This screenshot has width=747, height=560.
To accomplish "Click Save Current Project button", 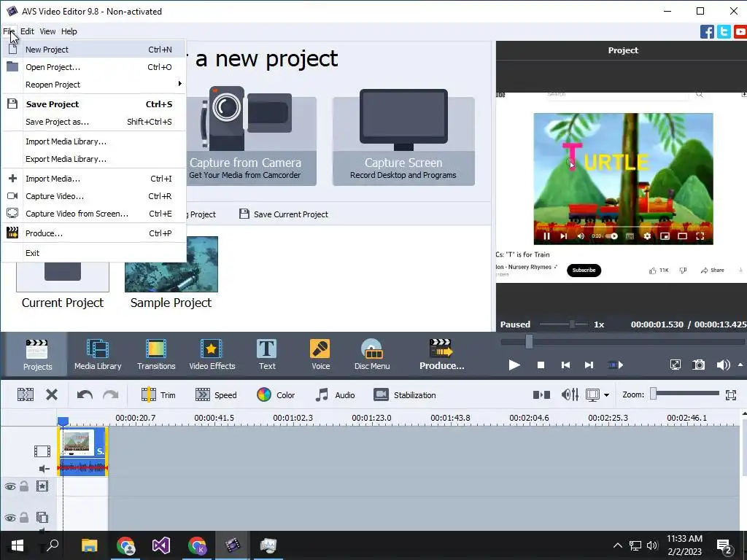I will click(284, 214).
